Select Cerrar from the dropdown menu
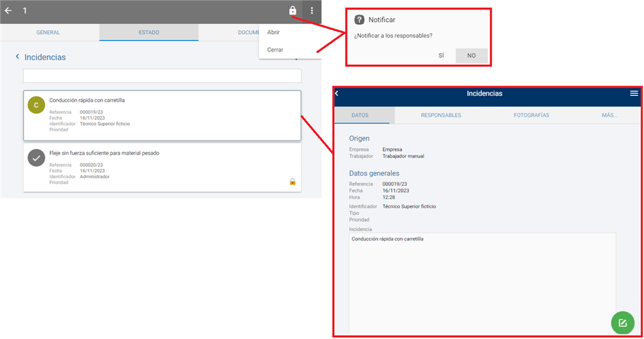This screenshot has width=644, height=339. pyautogui.click(x=275, y=50)
